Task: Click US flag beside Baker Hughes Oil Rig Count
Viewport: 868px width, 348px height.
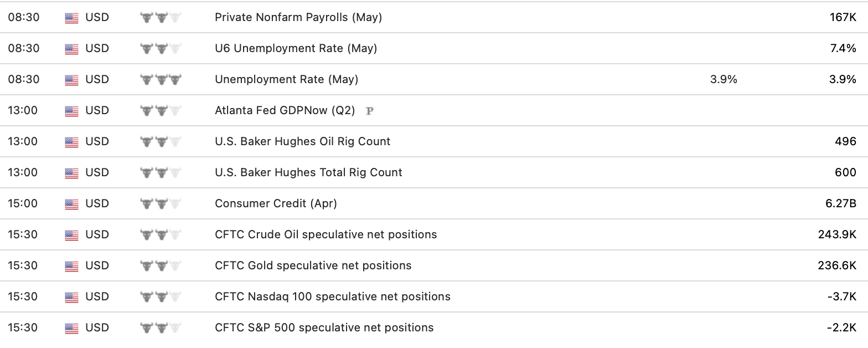Action: click(71, 142)
